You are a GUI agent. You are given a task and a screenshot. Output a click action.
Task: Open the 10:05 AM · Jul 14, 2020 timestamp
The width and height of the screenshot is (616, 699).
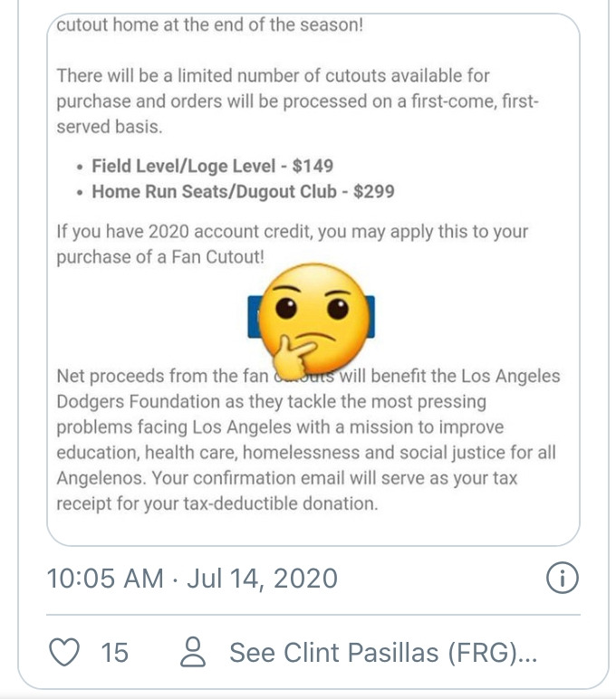192,578
